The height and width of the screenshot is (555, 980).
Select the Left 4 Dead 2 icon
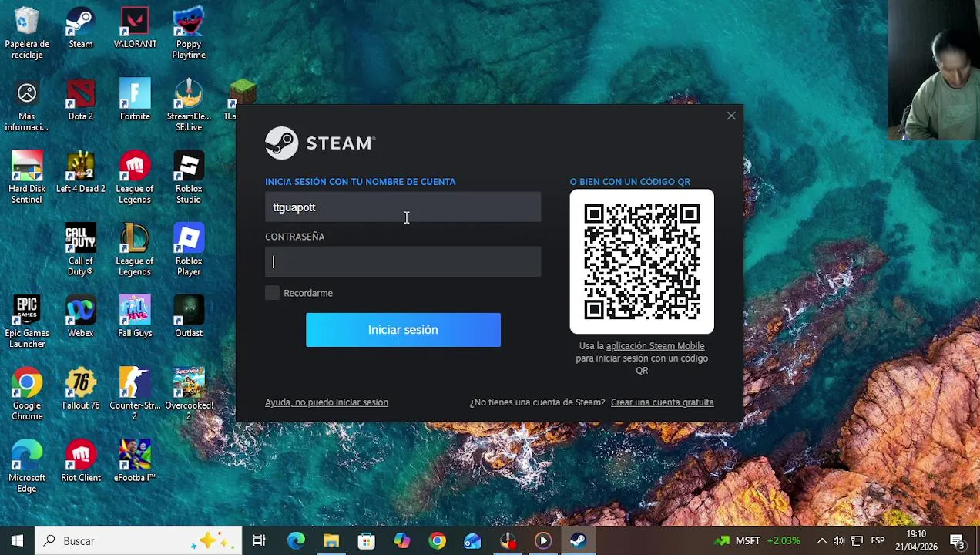[81, 173]
